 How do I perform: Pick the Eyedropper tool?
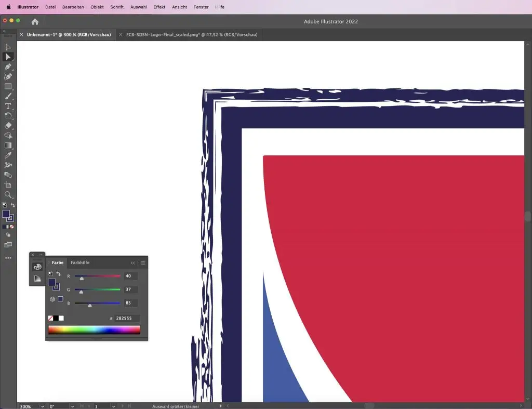[8, 155]
